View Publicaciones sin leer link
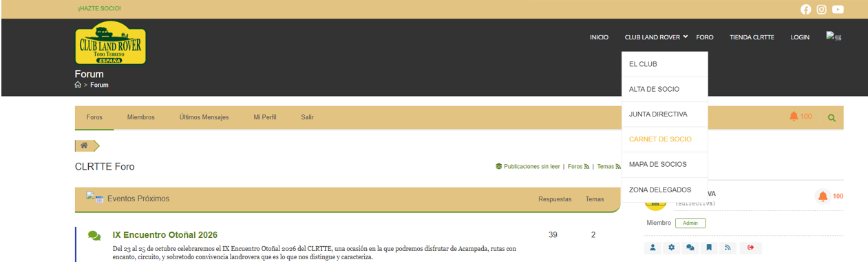Screen dimensions: 868x262 (x=527, y=167)
